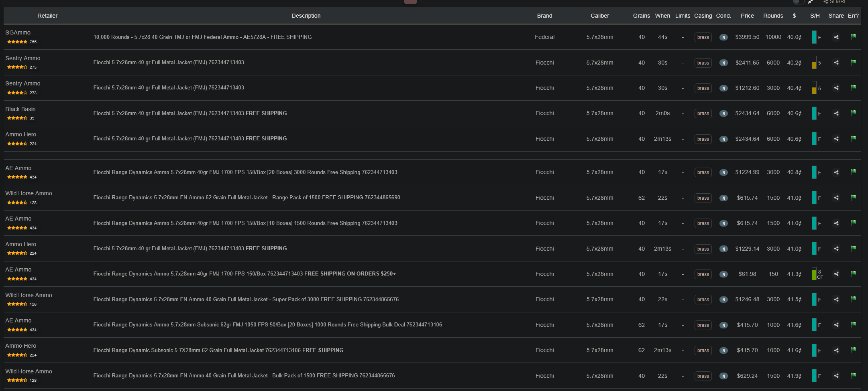Click the S/H column header
The height and width of the screenshot is (391, 868).
tap(815, 16)
